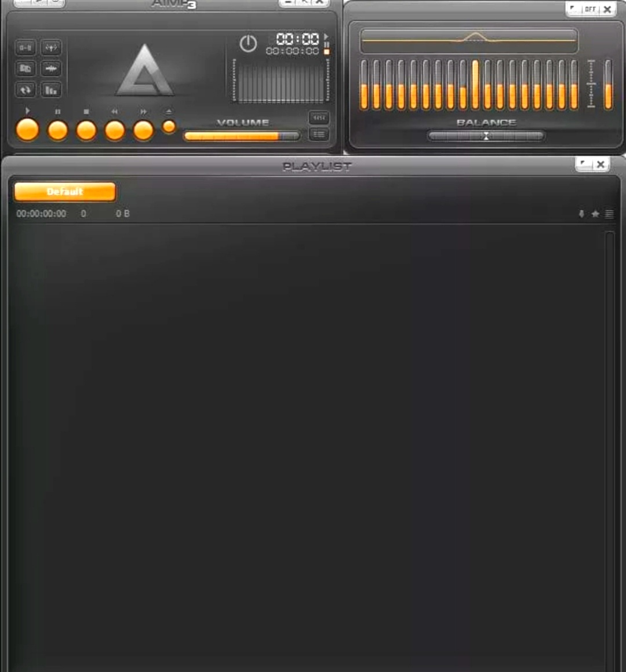The height and width of the screenshot is (672, 626).
Task: Pause the track with the Pause button
Action: pos(57,130)
